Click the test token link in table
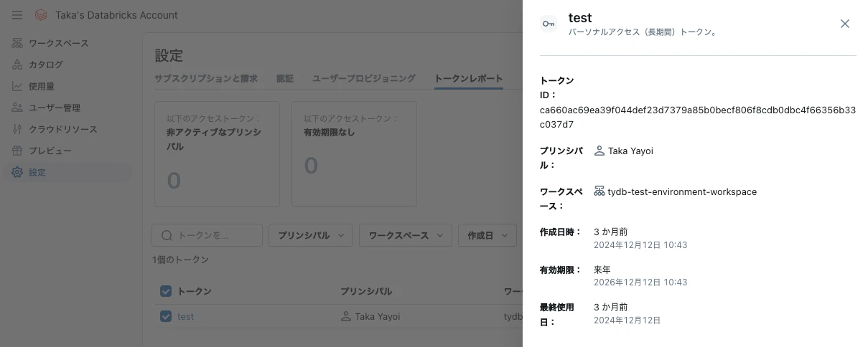This screenshot has width=868, height=347. pyautogui.click(x=185, y=316)
